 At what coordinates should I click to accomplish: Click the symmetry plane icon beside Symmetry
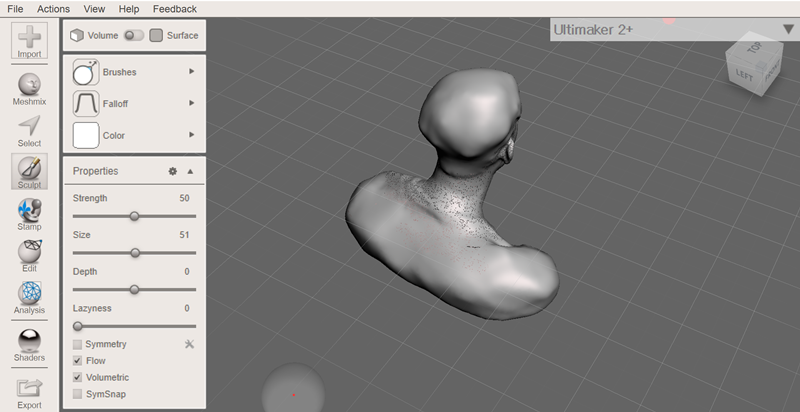(x=189, y=344)
